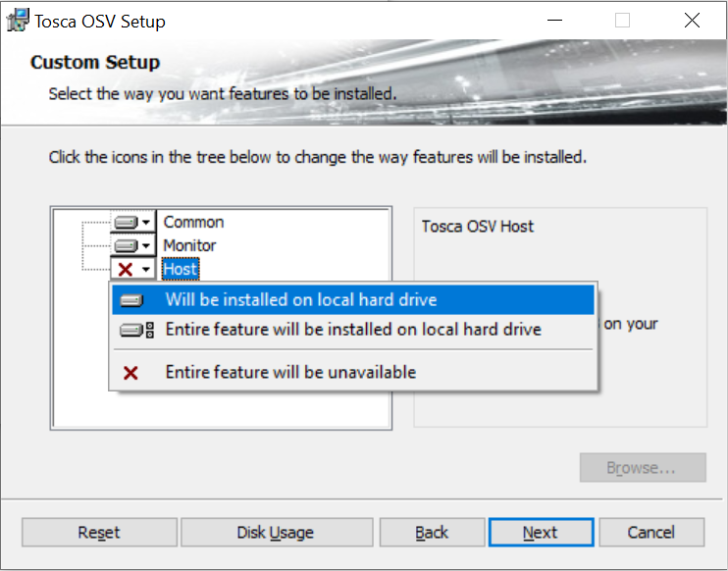The width and height of the screenshot is (728, 571).
Task: Open the Disk Usage dialog
Action: point(276,533)
